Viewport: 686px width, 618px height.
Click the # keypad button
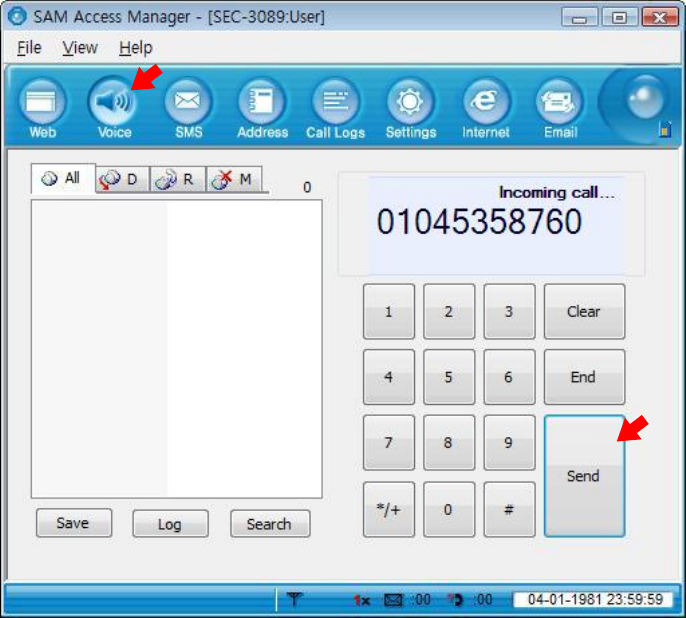509,509
